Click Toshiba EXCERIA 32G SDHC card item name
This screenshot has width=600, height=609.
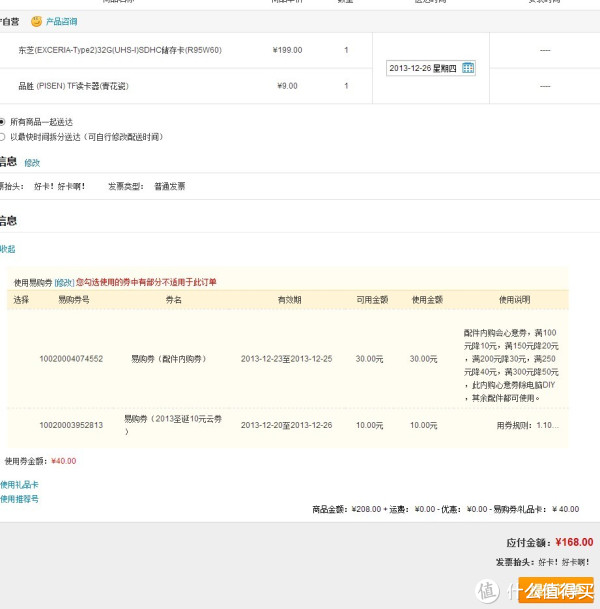tap(120, 50)
